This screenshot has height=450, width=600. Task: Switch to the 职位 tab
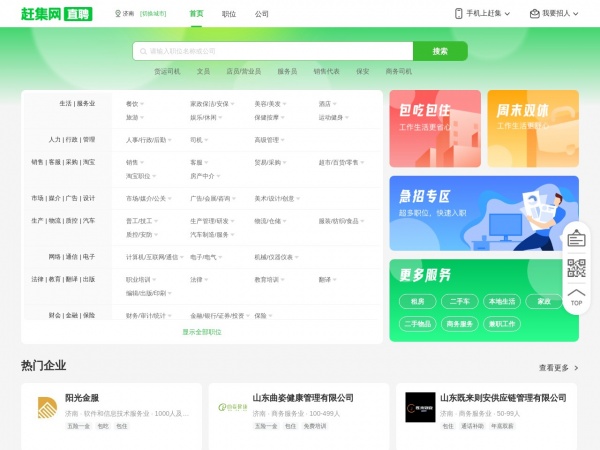click(229, 14)
